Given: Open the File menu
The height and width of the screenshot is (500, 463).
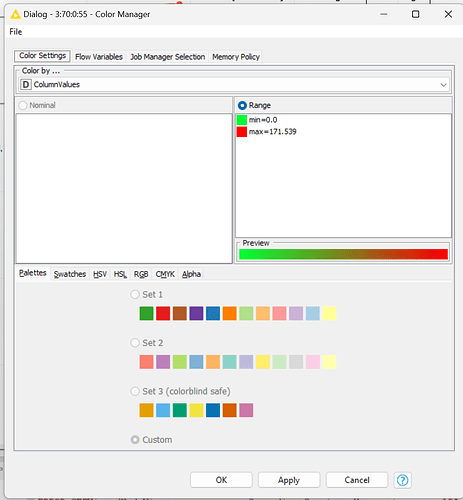Looking at the screenshot, I should pyautogui.click(x=16, y=32).
